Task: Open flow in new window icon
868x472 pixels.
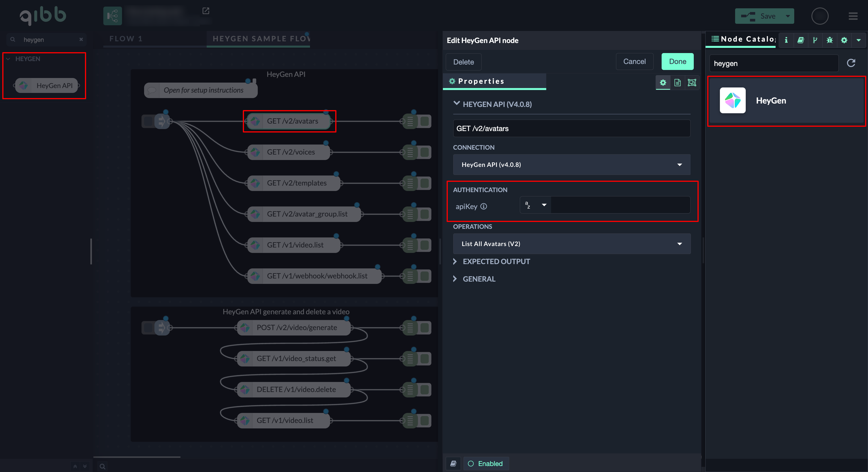Action: pyautogui.click(x=206, y=11)
